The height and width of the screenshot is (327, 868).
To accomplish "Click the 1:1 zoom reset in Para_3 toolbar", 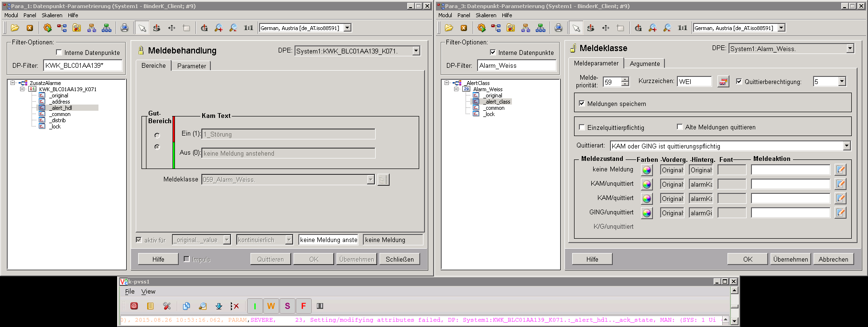I will click(x=682, y=28).
